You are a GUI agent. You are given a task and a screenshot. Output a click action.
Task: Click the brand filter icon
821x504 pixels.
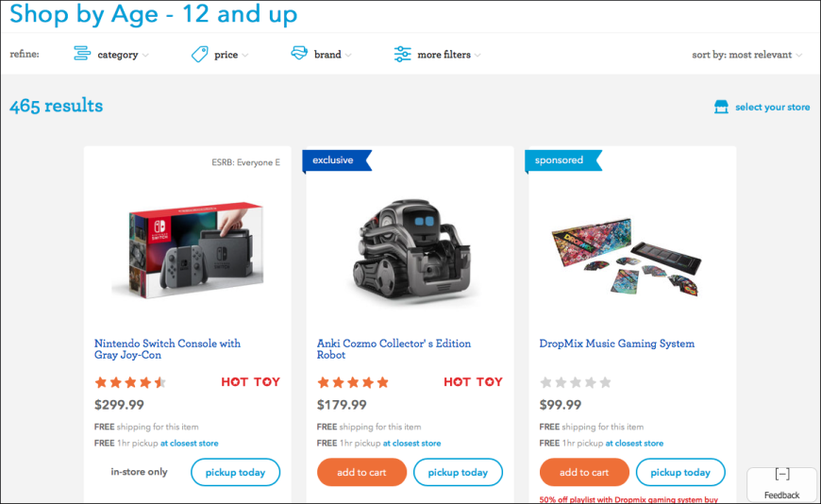(x=299, y=53)
